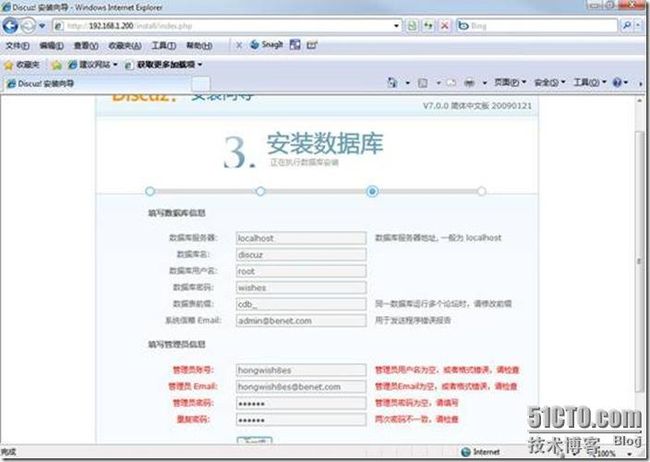This screenshot has width=650, height=462.
Task: Select the Discuz! 安装向导 browser tab
Action: pyautogui.click(x=97, y=83)
